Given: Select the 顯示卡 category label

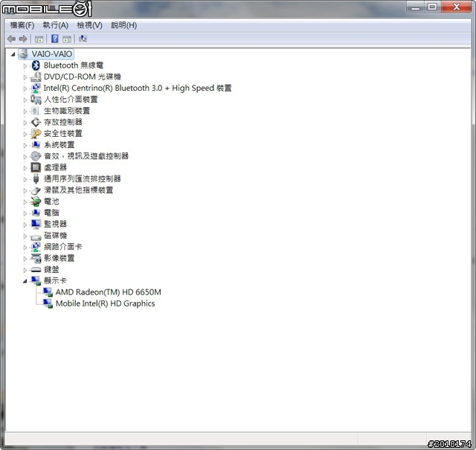Looking at the screenshot, I should pos(55,281).
